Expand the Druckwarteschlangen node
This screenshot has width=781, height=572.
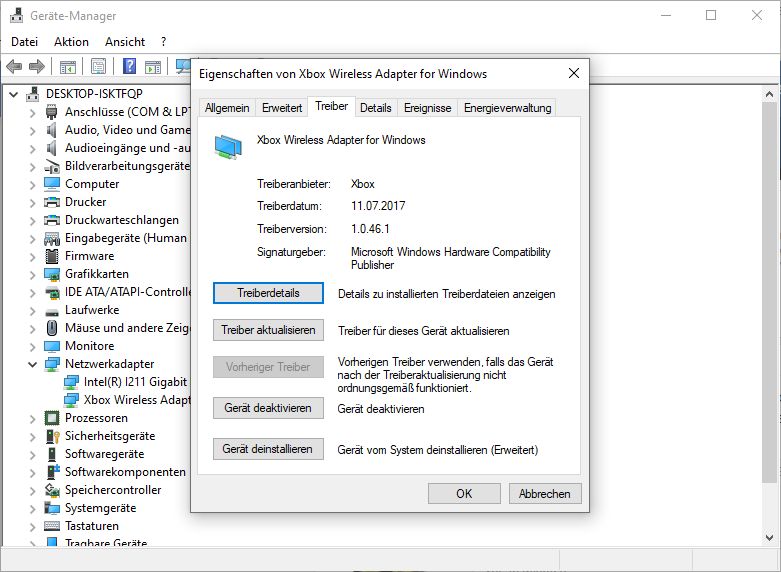[x=32, y=221]
